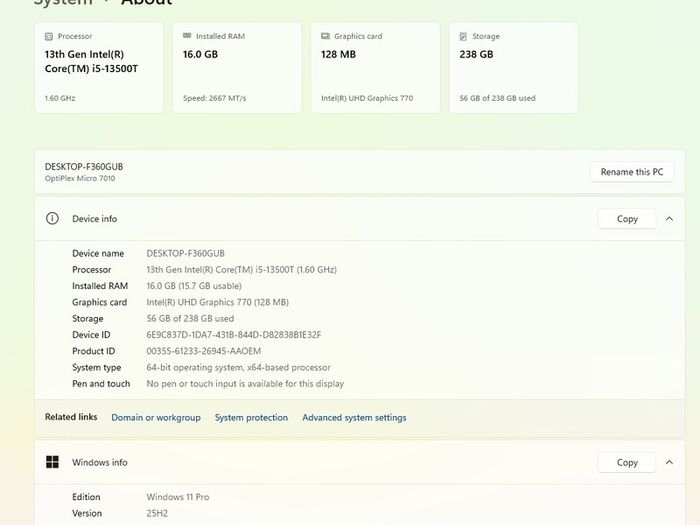The height and width of the screenshot is (525, 700).
Task: Click the Storage drive icon
Action: (463, 36)
